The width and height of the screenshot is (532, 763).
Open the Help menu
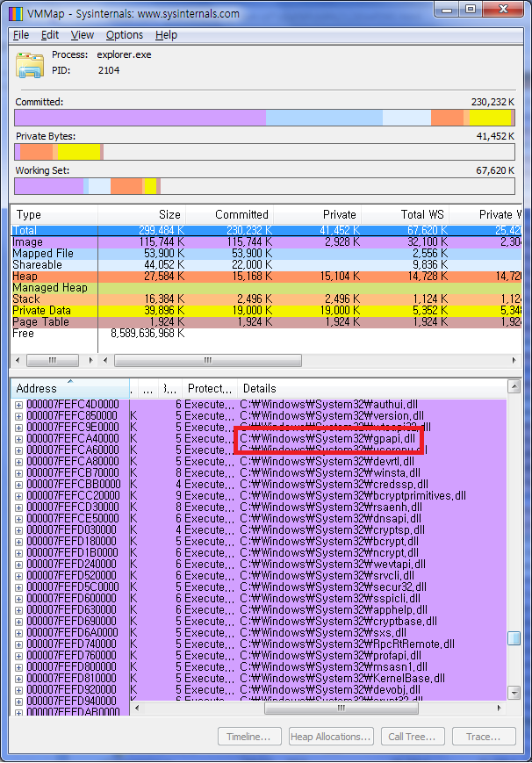point(166,35)
